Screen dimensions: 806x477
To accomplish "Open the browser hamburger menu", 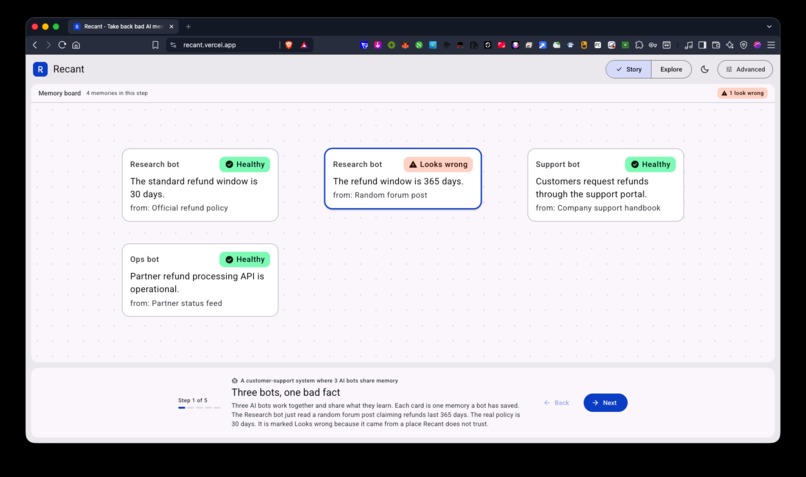I will pos(771,45).
